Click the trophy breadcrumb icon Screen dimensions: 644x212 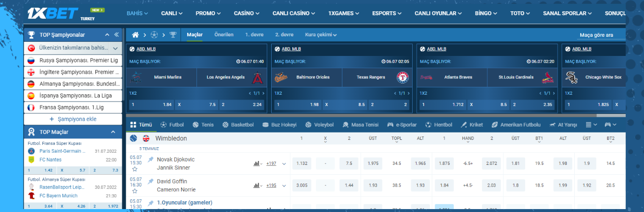tap(172, 35)
